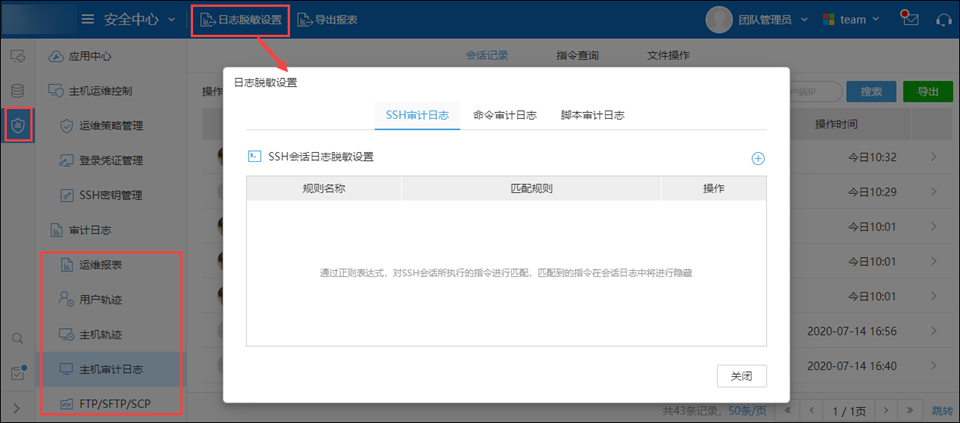The image size is (960, 423).
Task: Click the headset support icon
Action: [x=944, y=20]
